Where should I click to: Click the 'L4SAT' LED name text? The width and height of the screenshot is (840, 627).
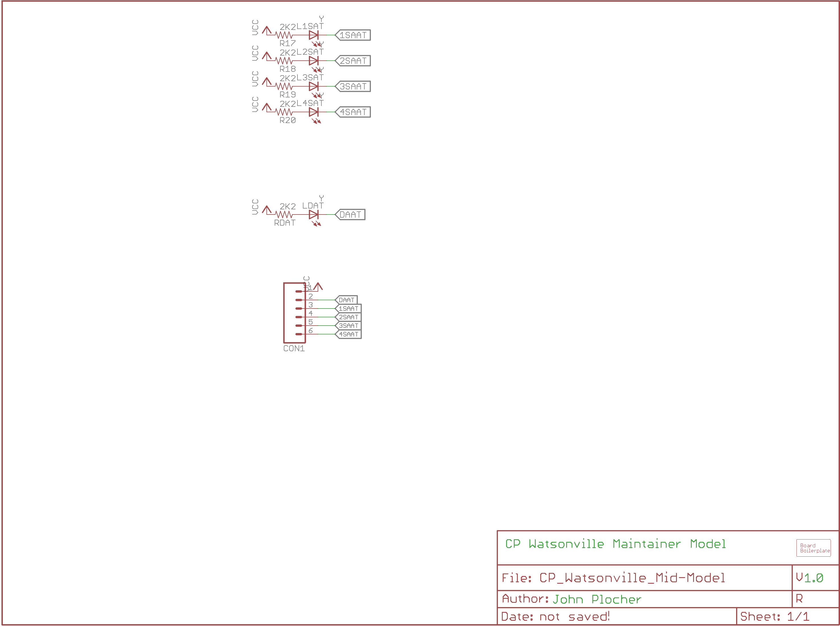(310, 103)
